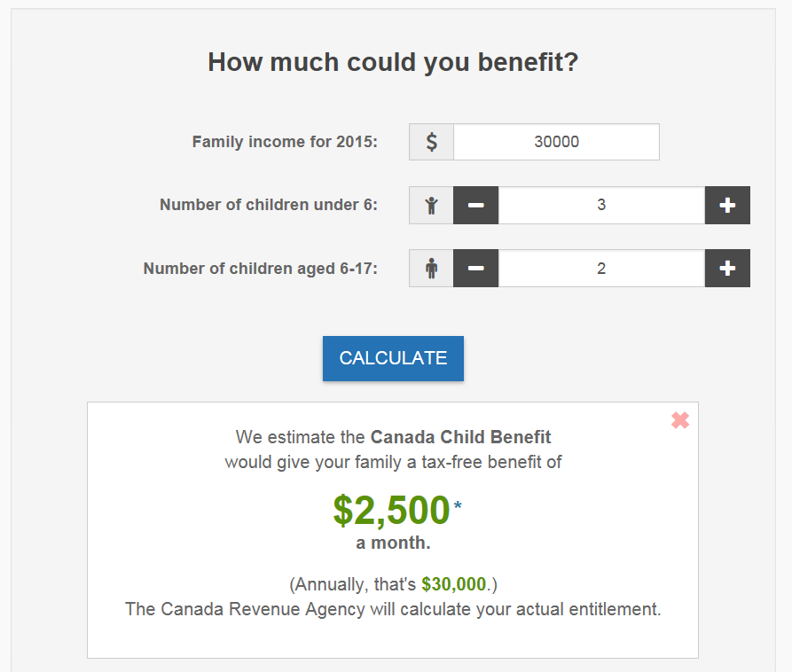Increase number of children under 6
The height and width of the screenshot is (672, 792).
(727, 206)
